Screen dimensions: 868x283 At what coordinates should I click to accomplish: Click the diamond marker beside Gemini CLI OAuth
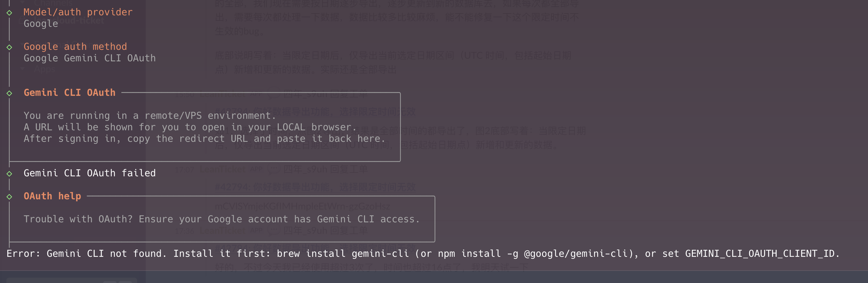9,93
